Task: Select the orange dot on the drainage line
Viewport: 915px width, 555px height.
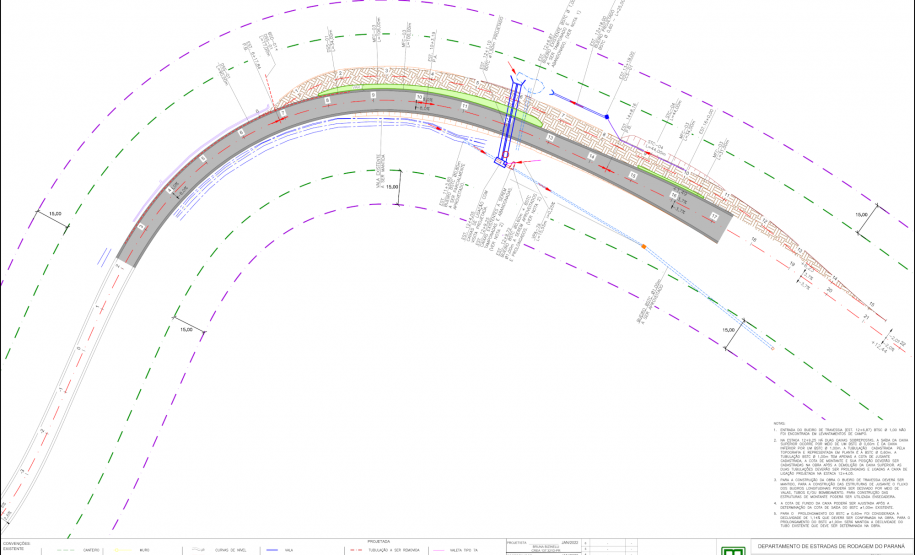Action: tap(645, 246)
